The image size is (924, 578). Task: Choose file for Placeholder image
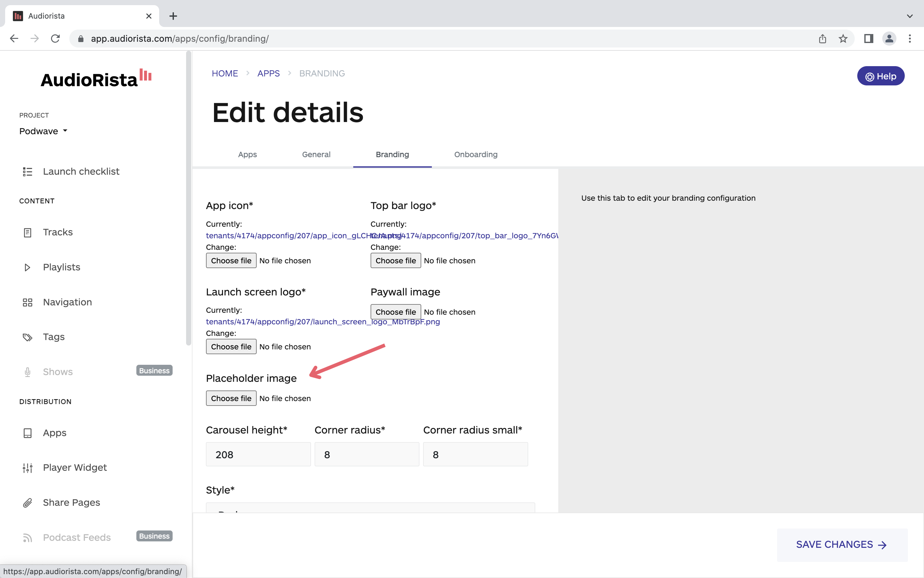coord(231,398)
